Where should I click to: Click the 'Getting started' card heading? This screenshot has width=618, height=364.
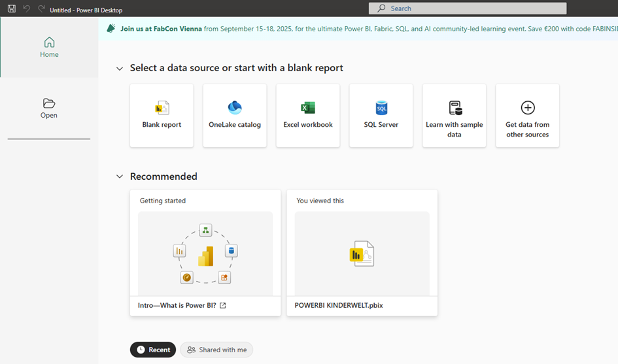pyautogui.click(x=163, y=201)
